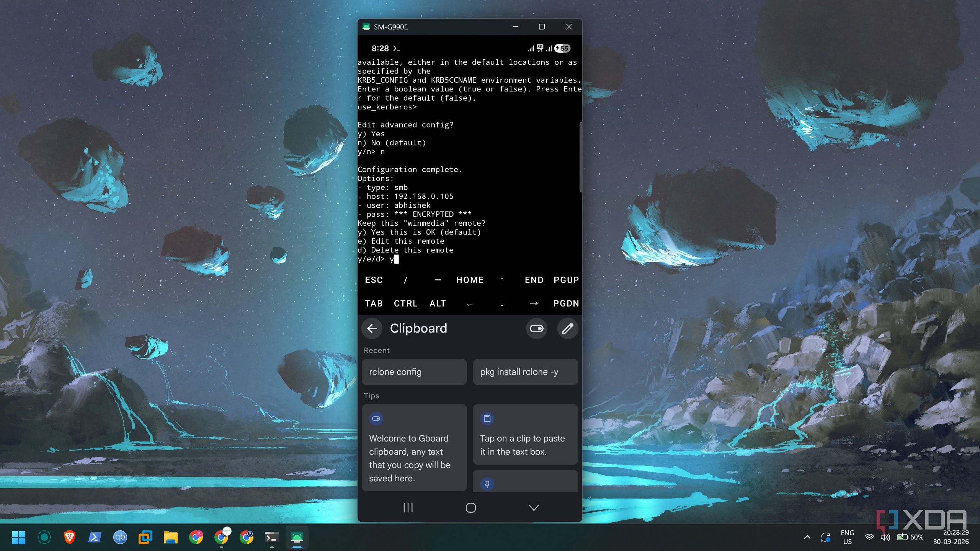Click the 'Recent' section label in Clipboard

point(377,350)
